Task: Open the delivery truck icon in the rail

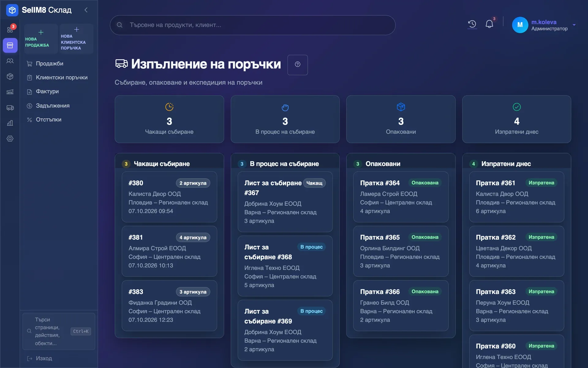Action: (x=10, y=108)
